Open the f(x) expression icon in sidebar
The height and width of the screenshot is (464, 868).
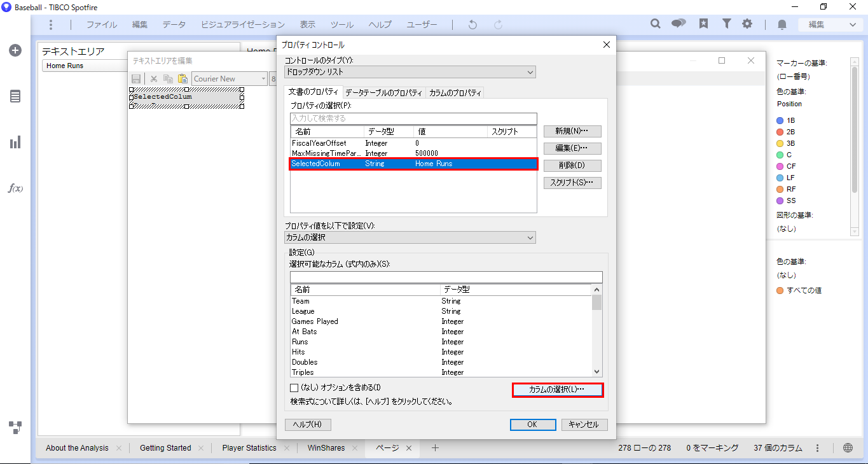pyautogui.click(x=15, y=188)
